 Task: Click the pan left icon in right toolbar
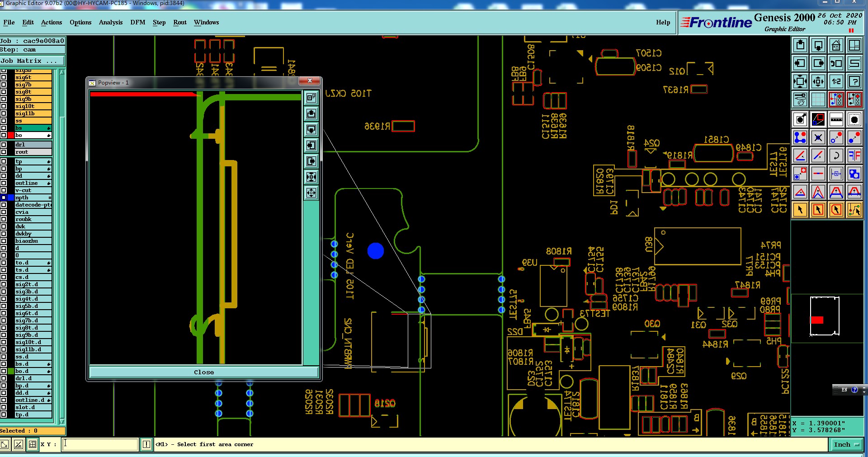800,63
